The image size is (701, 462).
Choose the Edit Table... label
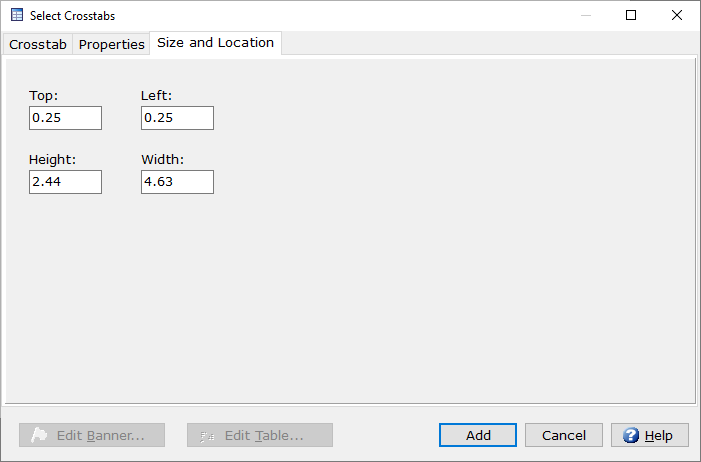coord(264,436)
